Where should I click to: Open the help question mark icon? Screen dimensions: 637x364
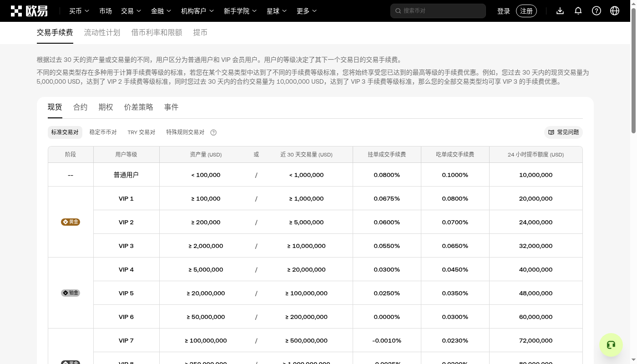coord(597,11)
